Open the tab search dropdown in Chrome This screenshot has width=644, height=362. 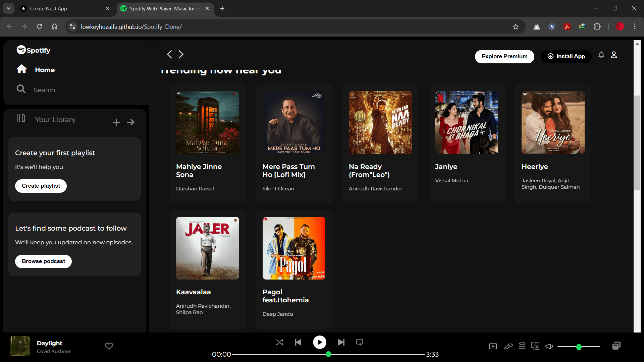pyautogui.click(x=8, y=8)
